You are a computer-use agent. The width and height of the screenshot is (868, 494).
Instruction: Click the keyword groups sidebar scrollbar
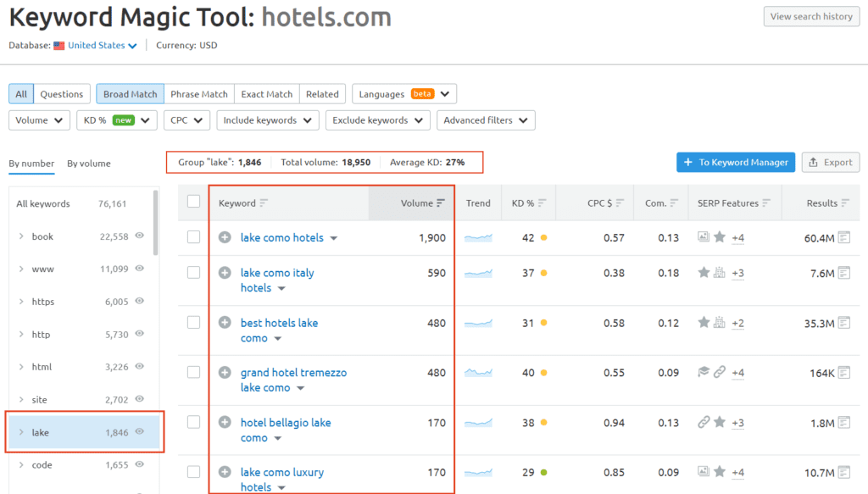156,222
